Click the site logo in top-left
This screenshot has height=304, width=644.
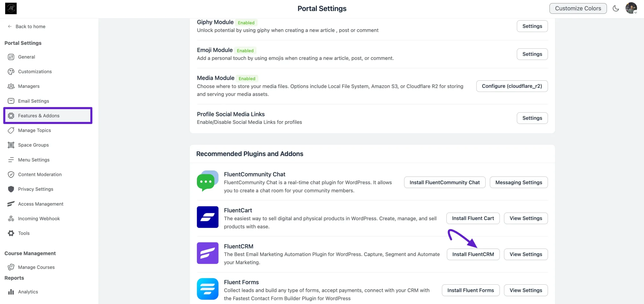tap(11, 8)
